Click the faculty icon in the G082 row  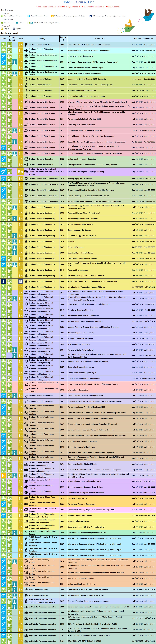[x=26, y=516]
